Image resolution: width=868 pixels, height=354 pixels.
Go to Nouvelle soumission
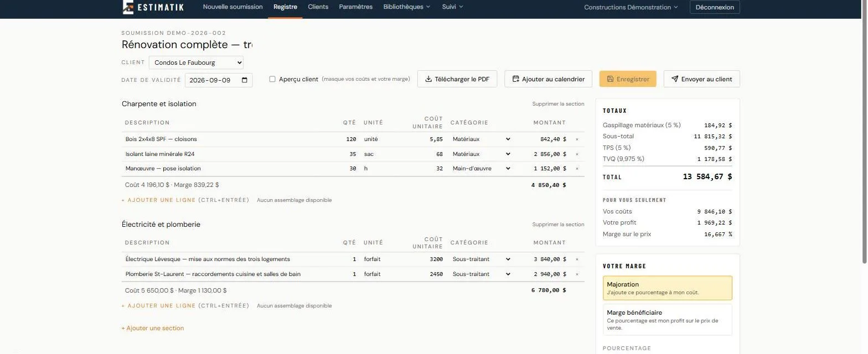click(232, 7)
